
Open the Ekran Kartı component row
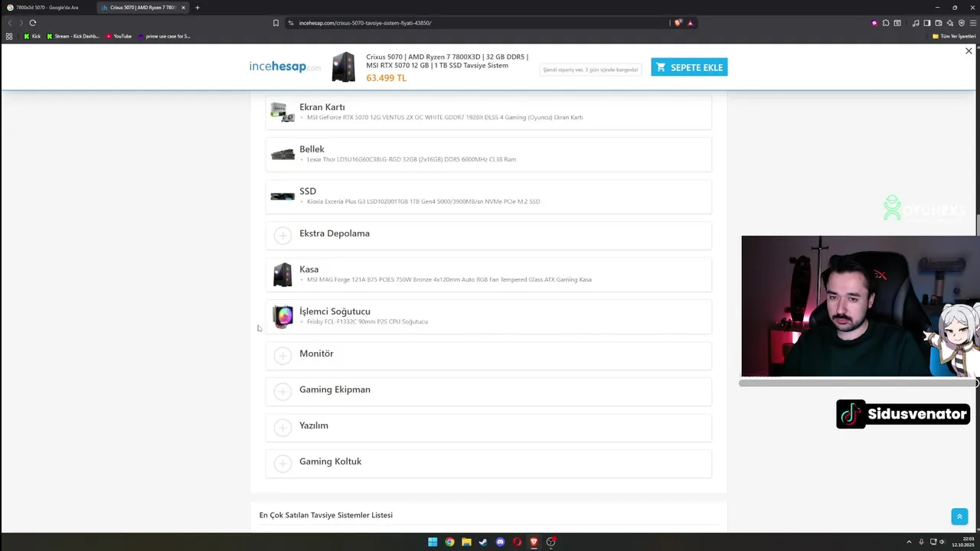coord(488,112)
